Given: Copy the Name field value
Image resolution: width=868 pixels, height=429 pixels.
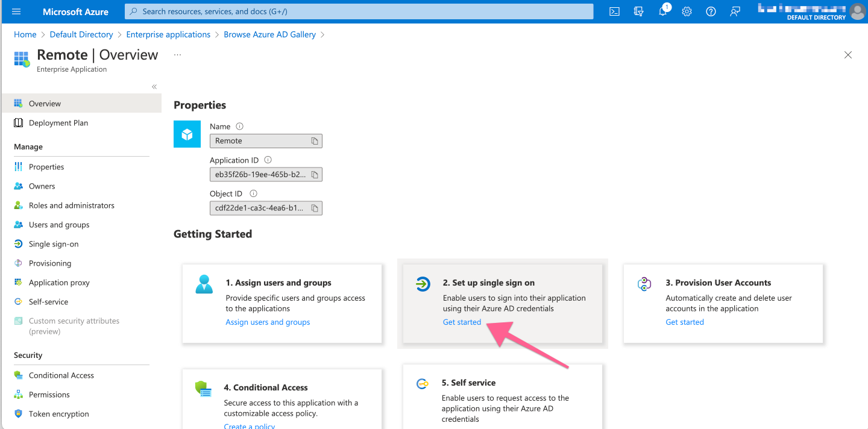Looking at the screenshot, I should pos(315,140).
